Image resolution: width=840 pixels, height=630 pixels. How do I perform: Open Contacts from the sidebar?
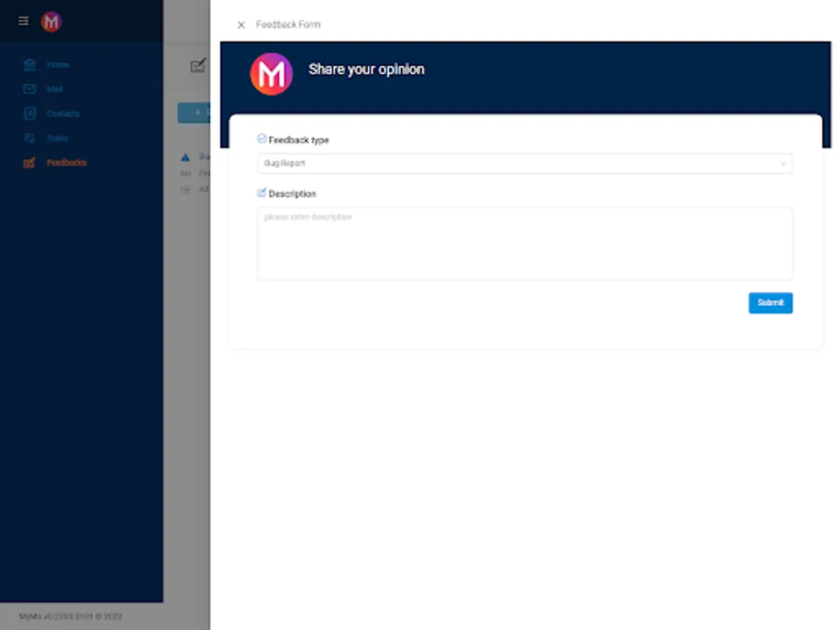[x=63, y=113]
